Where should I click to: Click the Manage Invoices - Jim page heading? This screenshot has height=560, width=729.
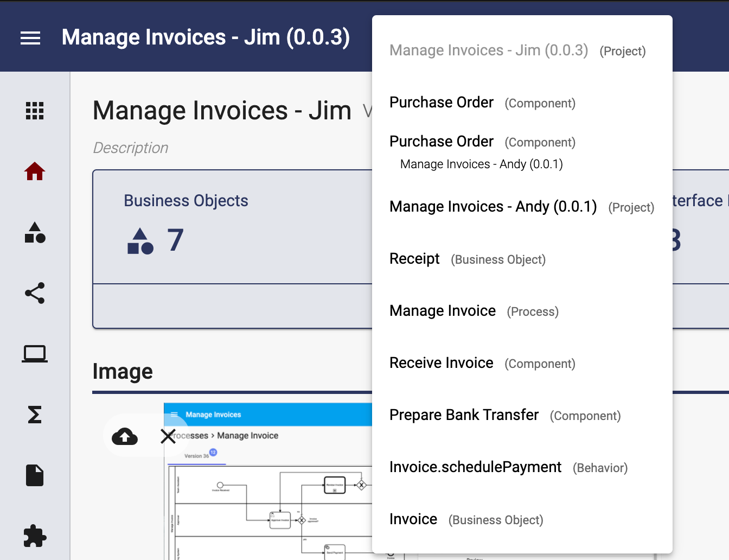(x=222, y=111)
